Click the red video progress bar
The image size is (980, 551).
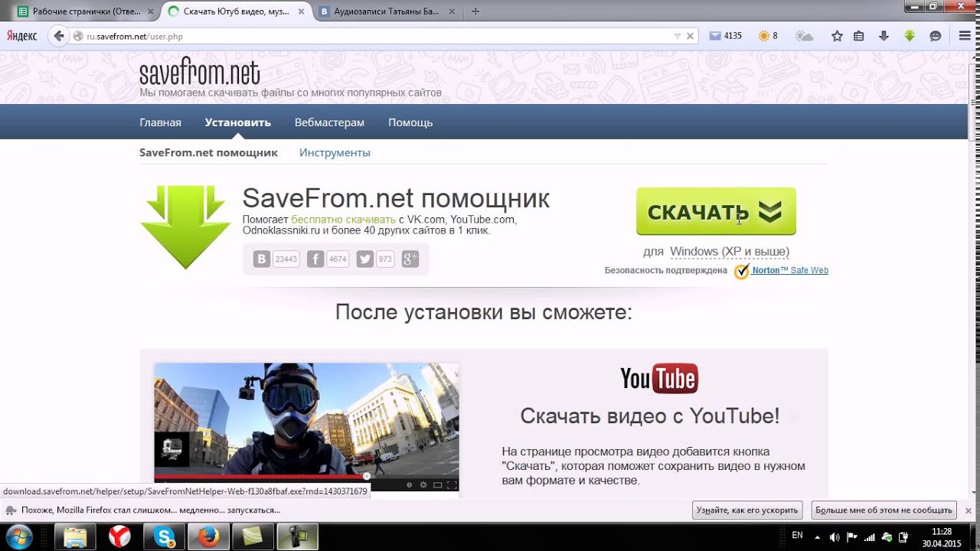pyautogui.click(x=260, y=476)
